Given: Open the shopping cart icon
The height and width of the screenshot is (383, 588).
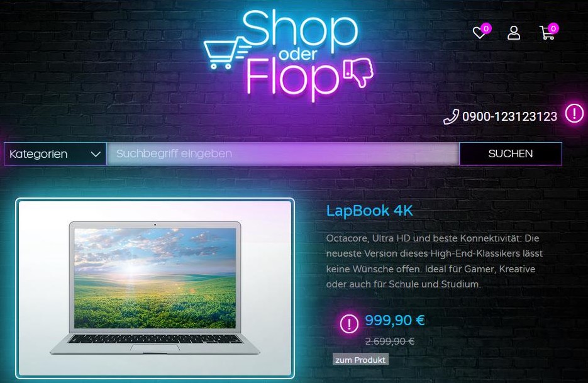Looking at the screenshot, I should click(547, 33).
